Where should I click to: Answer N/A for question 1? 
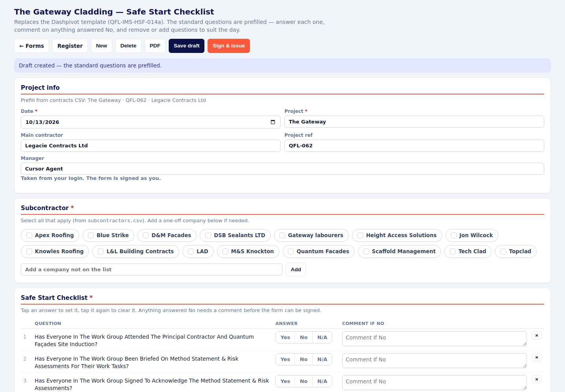(322, 338)
